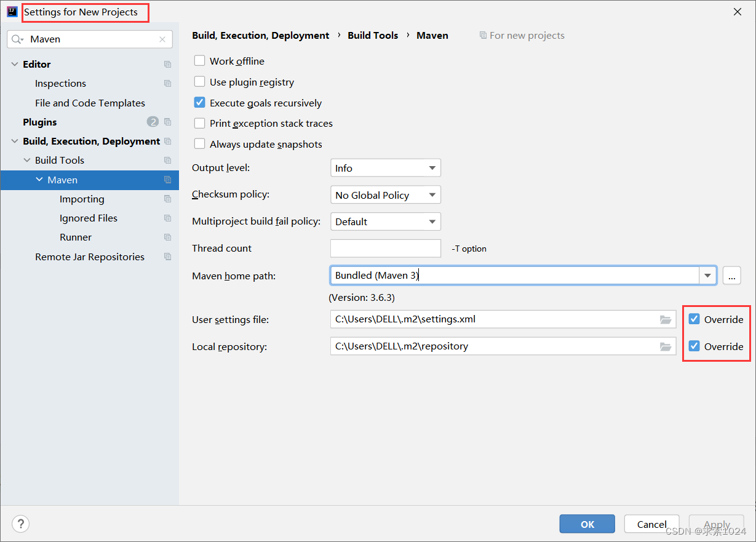This screenshot has height=542, width=756.
Task: Click the icon beside Ignored Files row
Action: point(167,218)
